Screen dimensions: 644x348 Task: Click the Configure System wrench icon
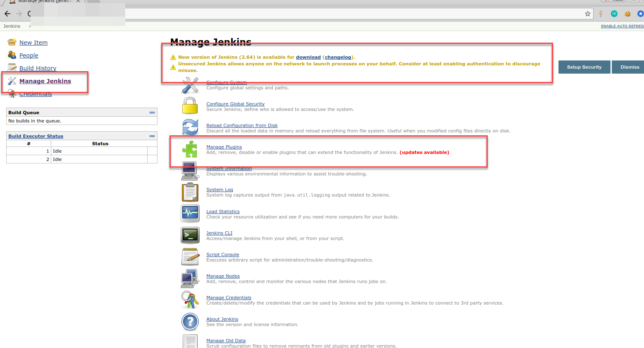tap(190, 86)
